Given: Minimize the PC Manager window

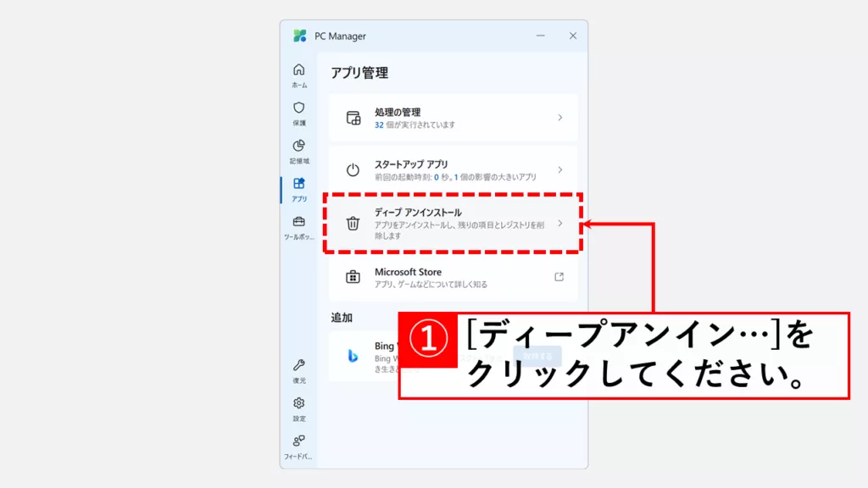Looking at the screenshot, I should pos(541,36).
